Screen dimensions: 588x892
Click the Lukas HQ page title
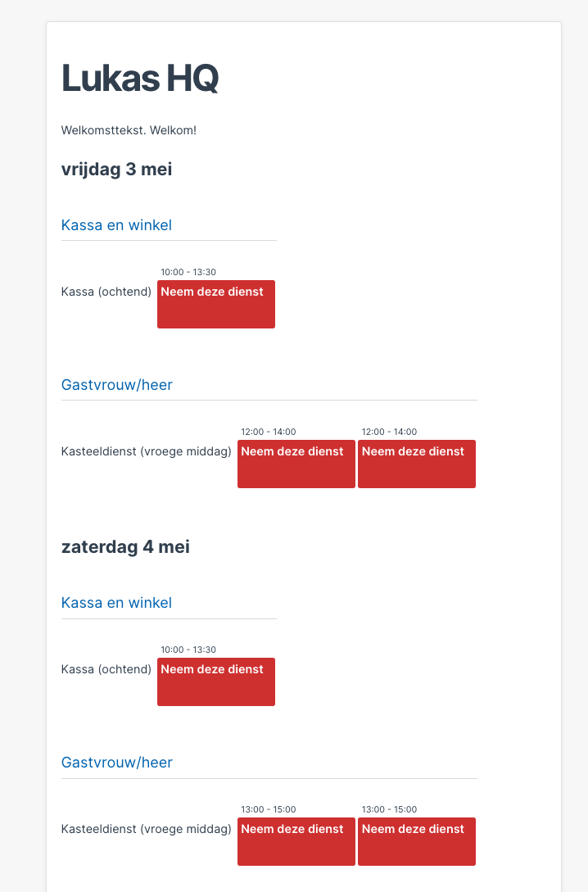click(139, 78)
